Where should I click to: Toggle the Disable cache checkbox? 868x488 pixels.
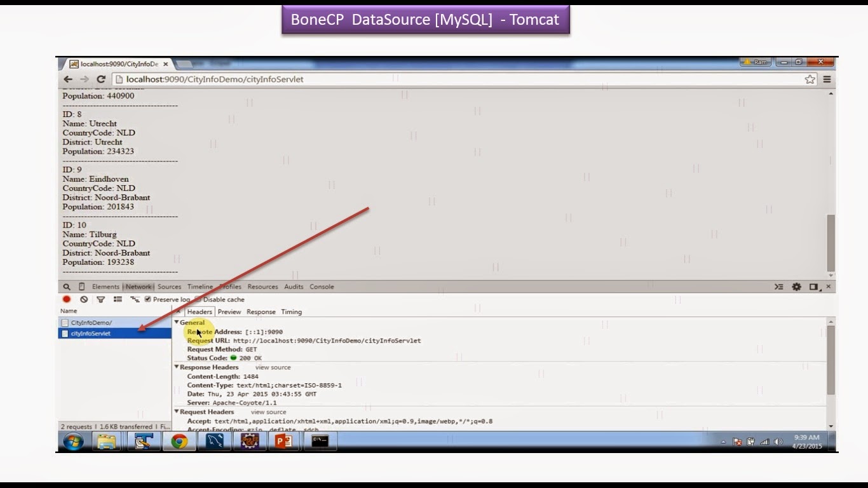(x=198, y=299)
